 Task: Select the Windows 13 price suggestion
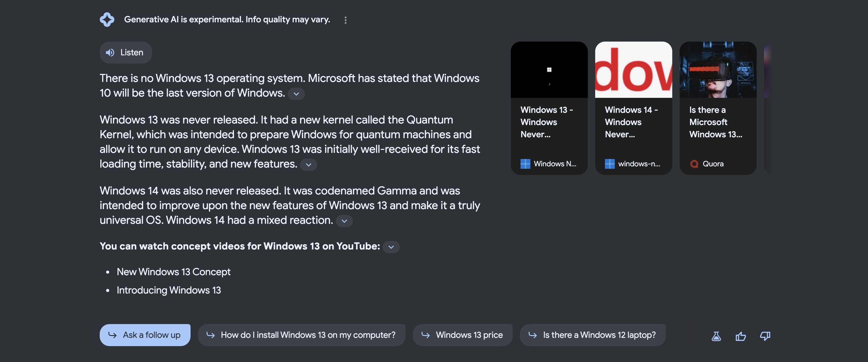click(462, 335)
